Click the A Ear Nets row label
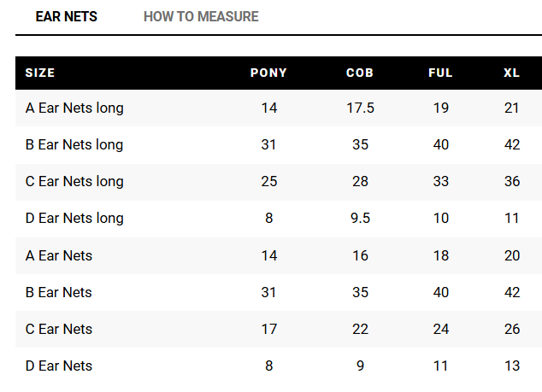The width and height of the screenshot is (542, 392). point(59,255)
